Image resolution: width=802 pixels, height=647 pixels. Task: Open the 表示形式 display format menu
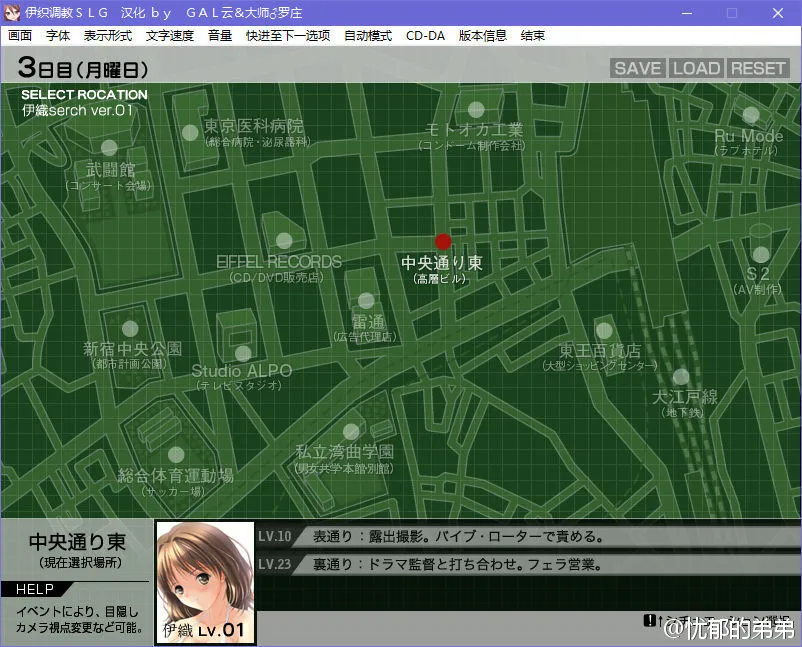click(106, 35)
